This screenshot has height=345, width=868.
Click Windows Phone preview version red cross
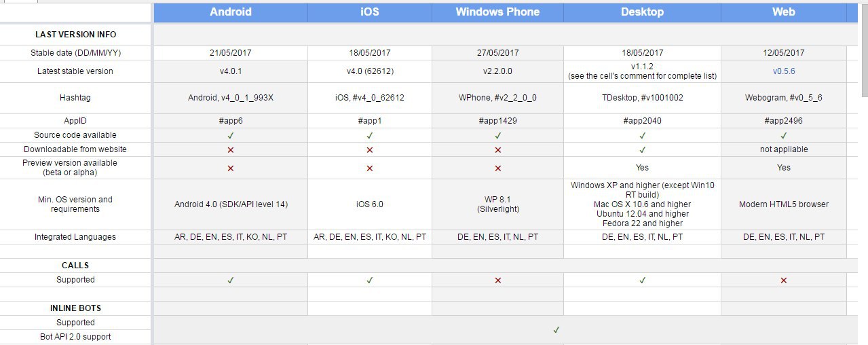(x=497, y=168)
